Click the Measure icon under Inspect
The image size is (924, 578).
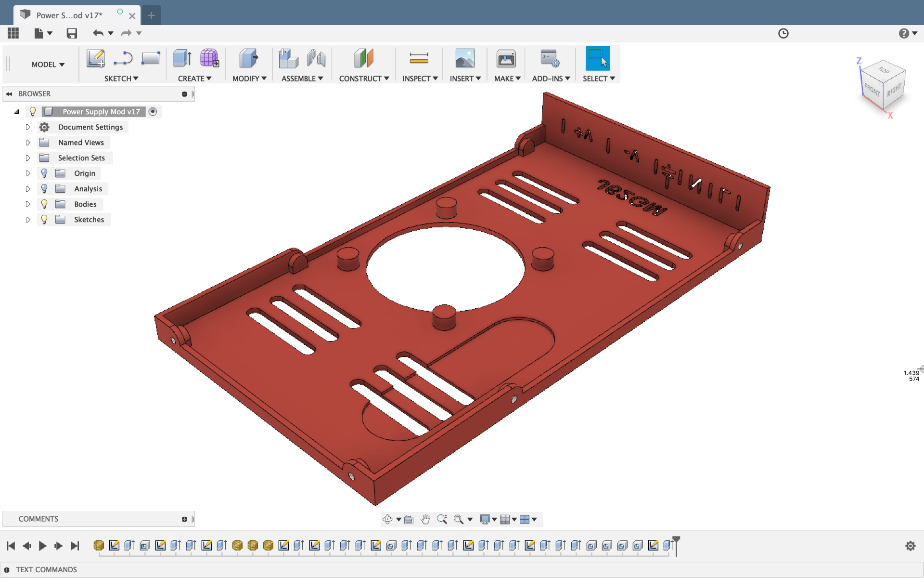click(x=419, y=59)
